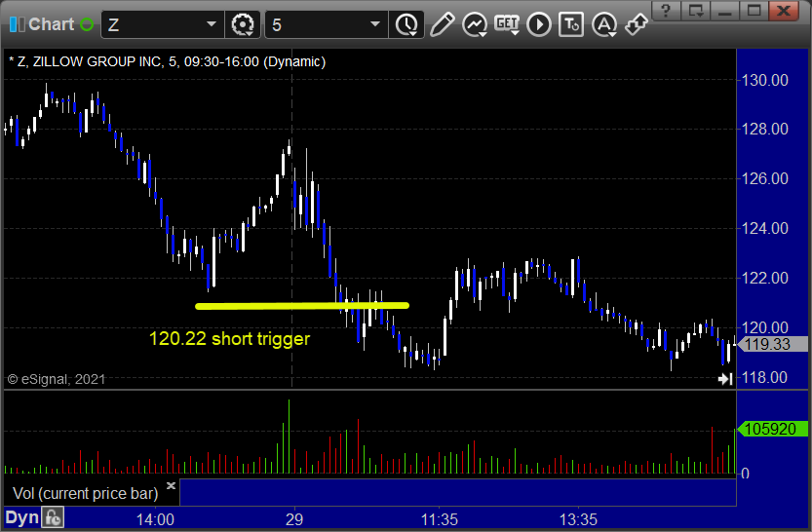Select the pencil drawing tool
This screenshot has height=532, width=812.
(442, 24)
